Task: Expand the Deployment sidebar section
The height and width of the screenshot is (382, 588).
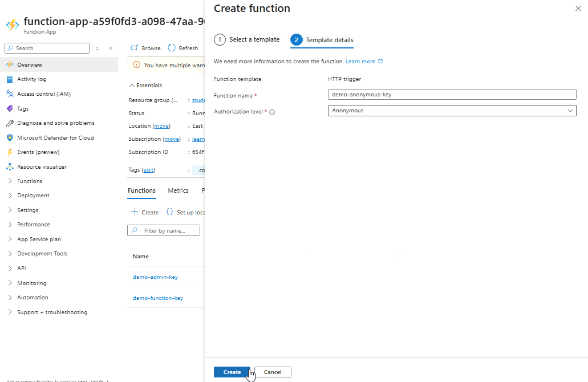Action: pyautogui.click(x=10, y=196)
